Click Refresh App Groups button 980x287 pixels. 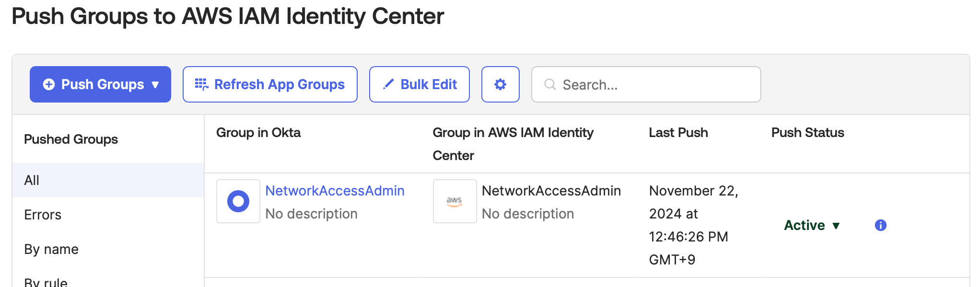point(270,84)
